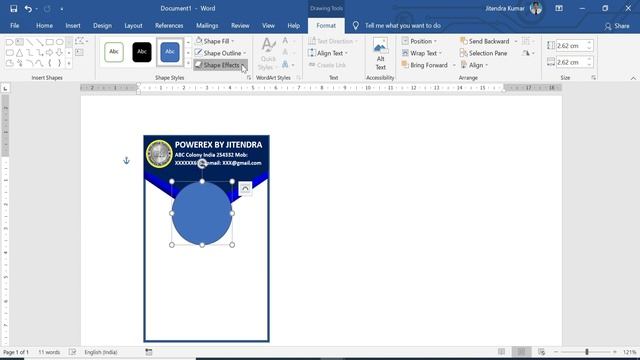
Task: Go to the References tab
Action: (169, 25)
